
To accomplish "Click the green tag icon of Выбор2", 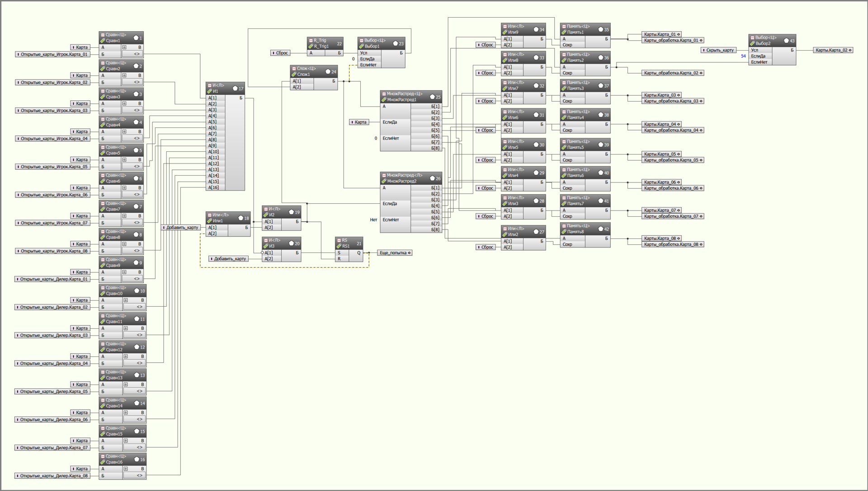I will tap(752, 44).
